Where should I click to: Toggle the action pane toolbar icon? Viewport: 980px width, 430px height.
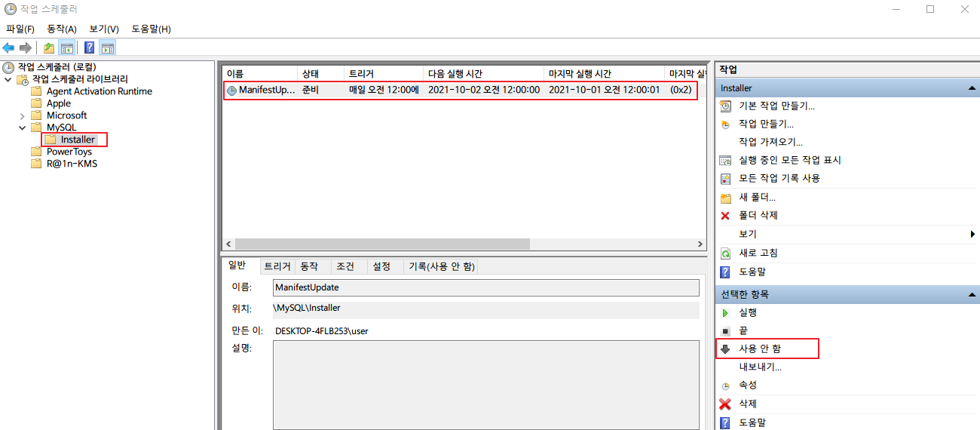point(108,48)
